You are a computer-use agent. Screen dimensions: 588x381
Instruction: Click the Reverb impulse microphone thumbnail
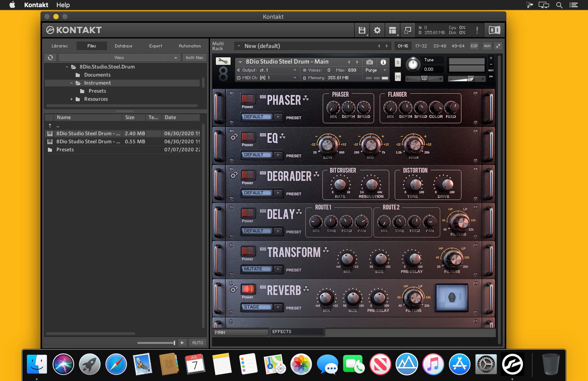tap(451, 297)
